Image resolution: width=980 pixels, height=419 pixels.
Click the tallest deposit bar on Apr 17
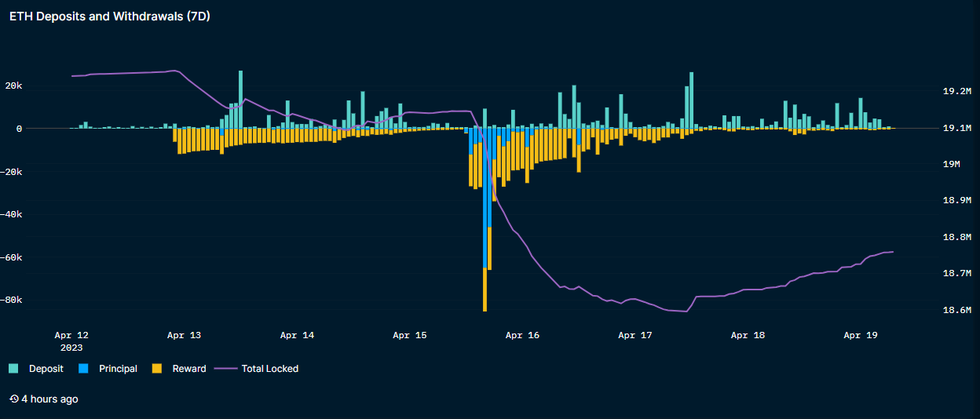click(691, 100)
